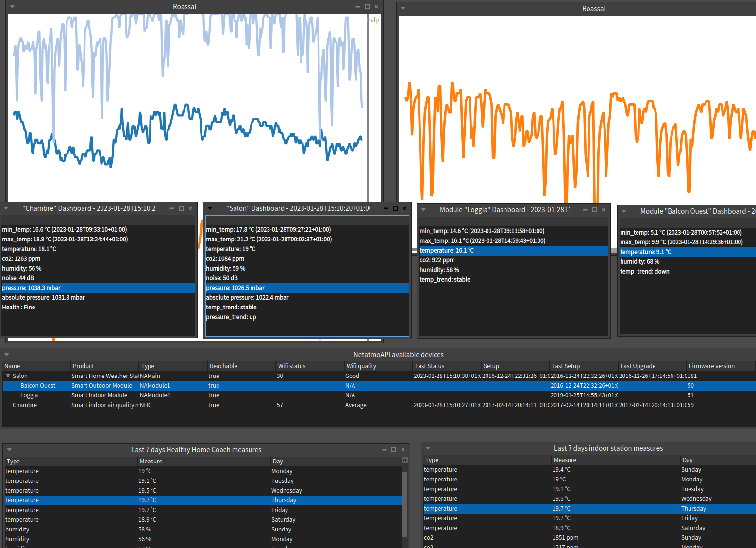This screenshot has height=548, width=756.
Task: Select "pressure: 1026.5 mbar" in Salon Dashboard
Action: pos(307,288)
